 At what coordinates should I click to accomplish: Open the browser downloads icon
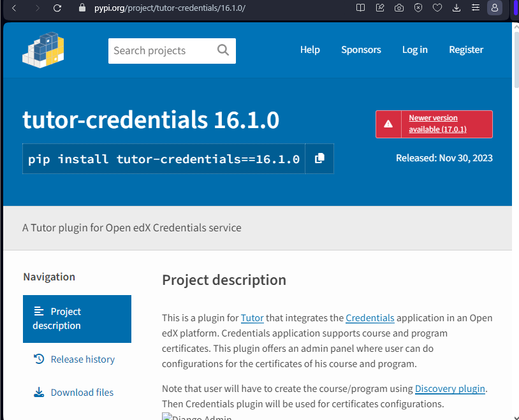(x=457, y=8)
